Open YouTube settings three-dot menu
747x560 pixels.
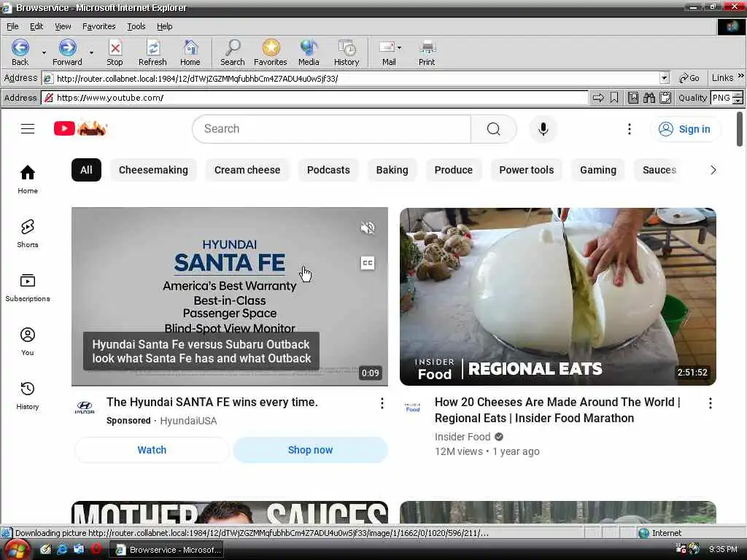click(x=630, y=128)
